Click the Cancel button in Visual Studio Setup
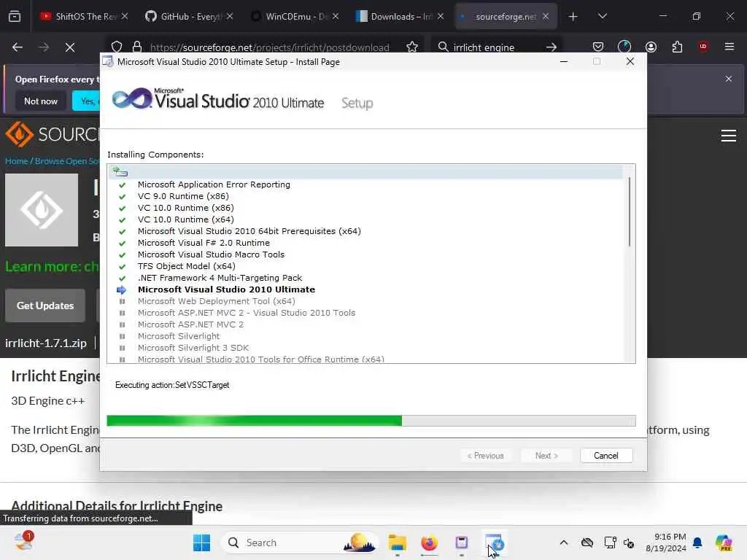Screen dimensions: 747x560 point(606,456)
